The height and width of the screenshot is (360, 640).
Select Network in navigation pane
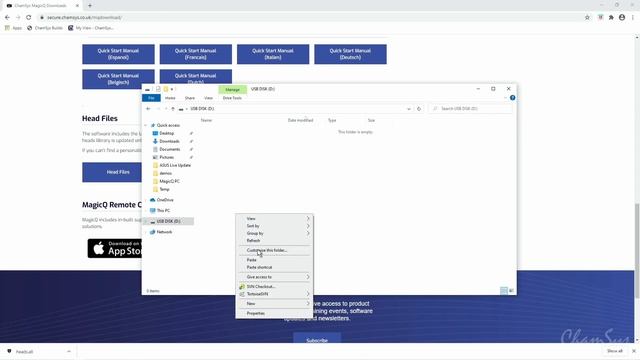[x=164, y=232]
